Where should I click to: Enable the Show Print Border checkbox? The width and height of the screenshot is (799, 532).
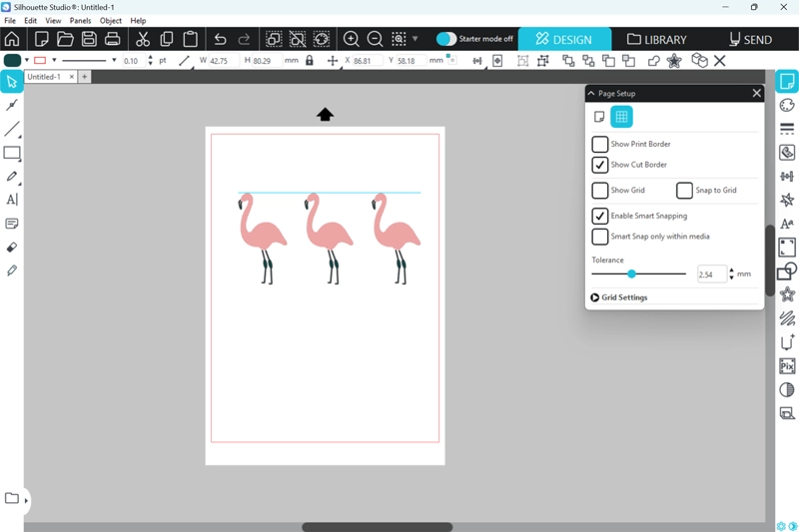[x=600, y=145]
